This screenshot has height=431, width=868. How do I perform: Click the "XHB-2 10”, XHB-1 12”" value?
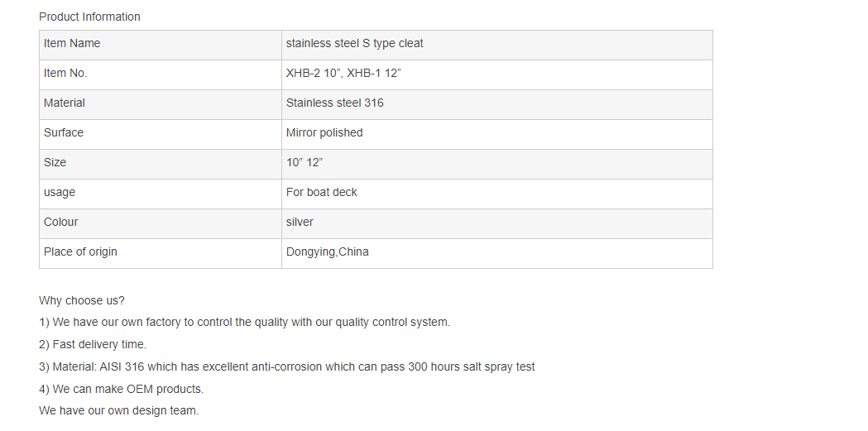click(x=343, y=73)
